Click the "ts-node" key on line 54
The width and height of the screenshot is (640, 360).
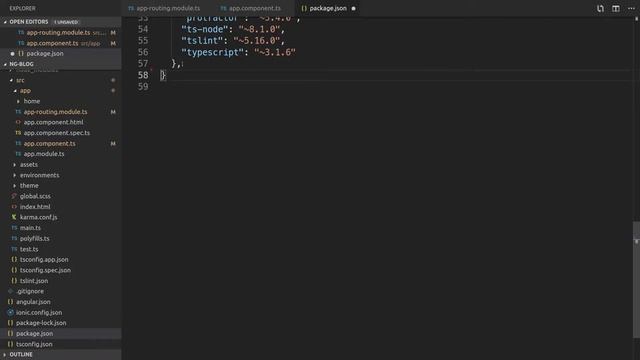[204, 29]
